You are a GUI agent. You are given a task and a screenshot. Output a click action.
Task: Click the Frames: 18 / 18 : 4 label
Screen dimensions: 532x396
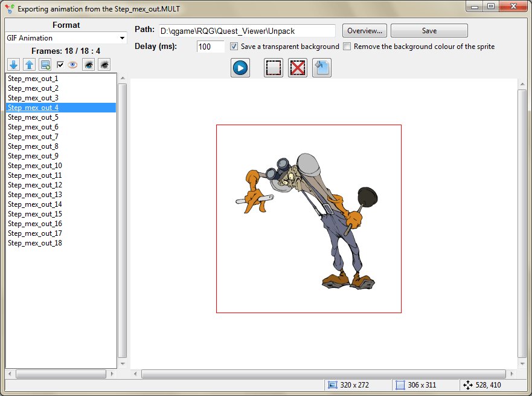[x=66, y=51]
